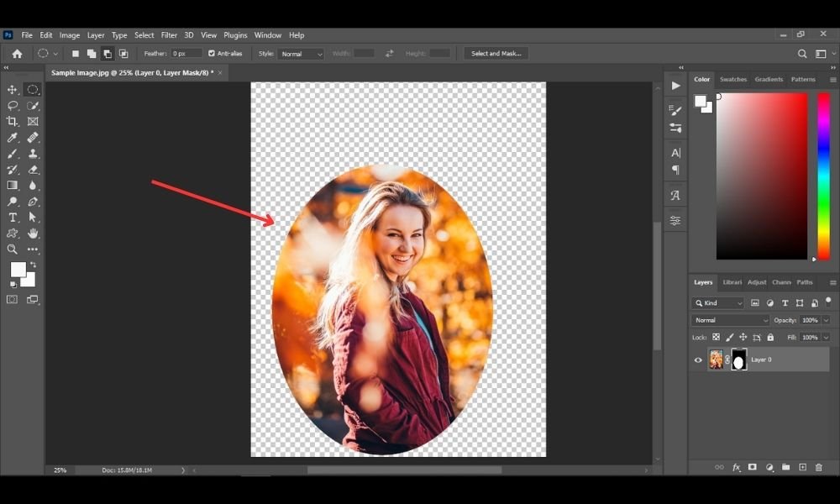
Task: Open the Filter menu
Action: [x=169, y=35]
